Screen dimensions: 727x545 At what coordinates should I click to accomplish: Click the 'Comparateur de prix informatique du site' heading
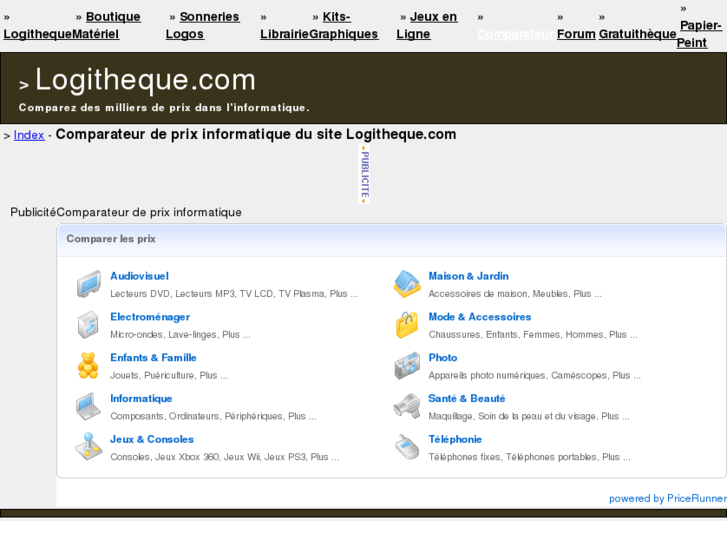click(256, 135)
